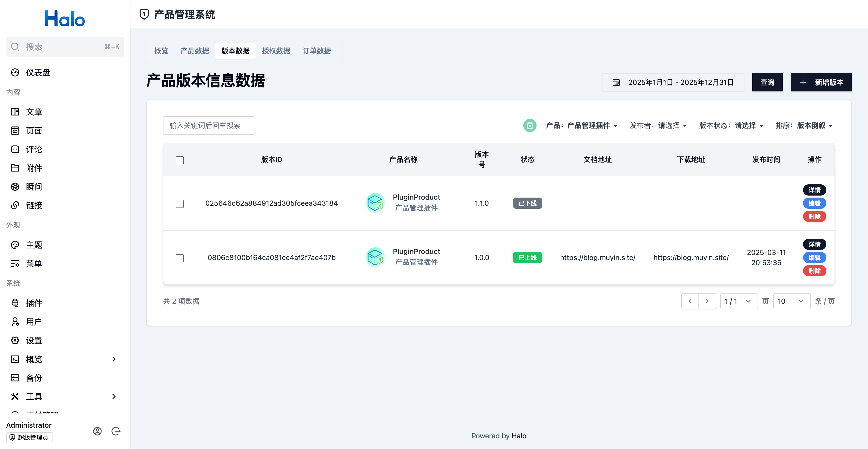Open the 瞬间 moments sidebar item
Image resolution: width=868 pixels, height=449 pixels.
tap(34, 186)
